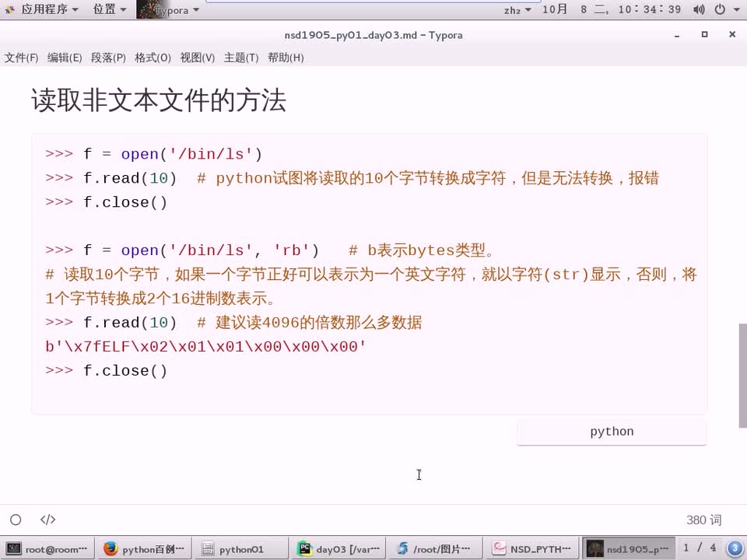The height and width of the screenshot is (560, 747).
Task: Click the vertical scrollbar thumb
Action: pos(742,376)
